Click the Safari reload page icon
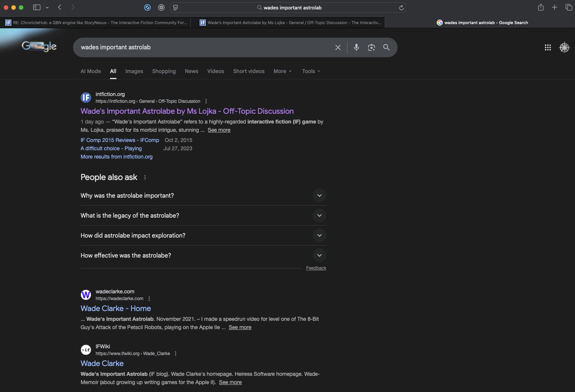This screenshot has width=575, height=392. (401, 8)
